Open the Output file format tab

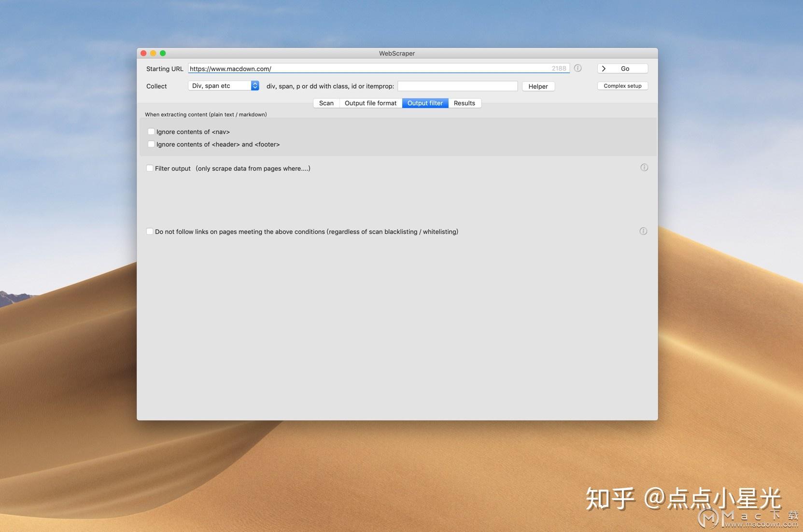pyautogui.click(x=370, y=103)
